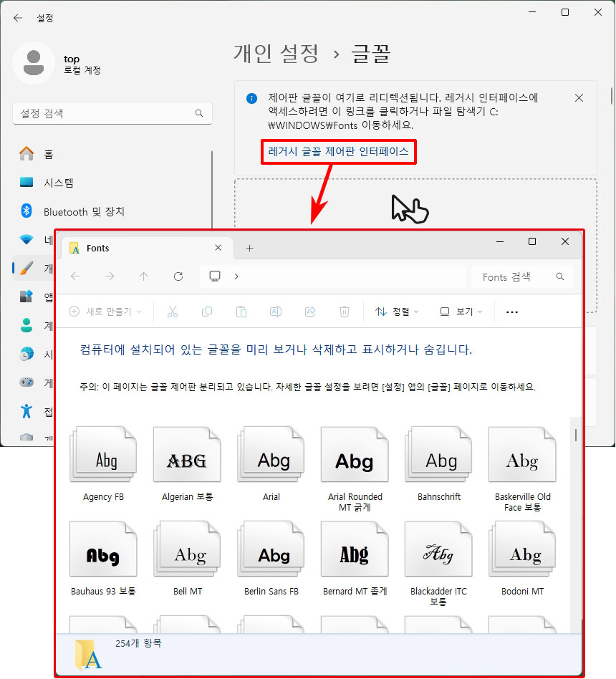Click the Copy icon in the Fonts toolbar
This screenshot has height=679, width=616.
click(207, 312)
